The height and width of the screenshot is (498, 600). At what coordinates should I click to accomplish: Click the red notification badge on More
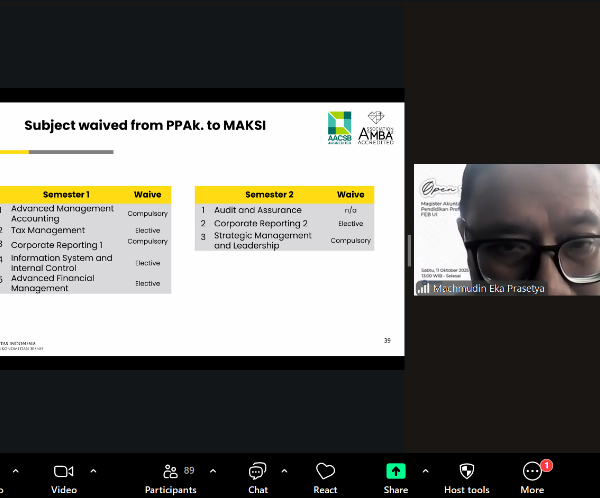(x=546, y=465)
